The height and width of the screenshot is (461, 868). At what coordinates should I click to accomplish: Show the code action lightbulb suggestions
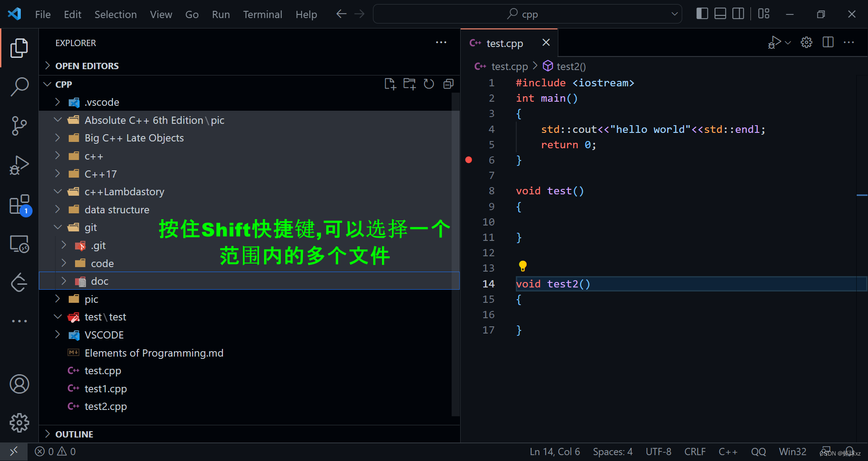click(x=523, y=266)
